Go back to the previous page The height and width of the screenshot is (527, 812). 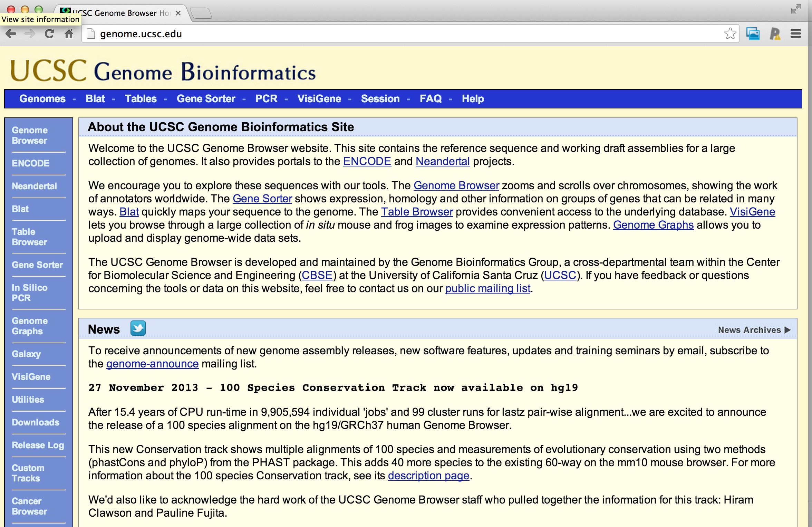tap(11, 33)
